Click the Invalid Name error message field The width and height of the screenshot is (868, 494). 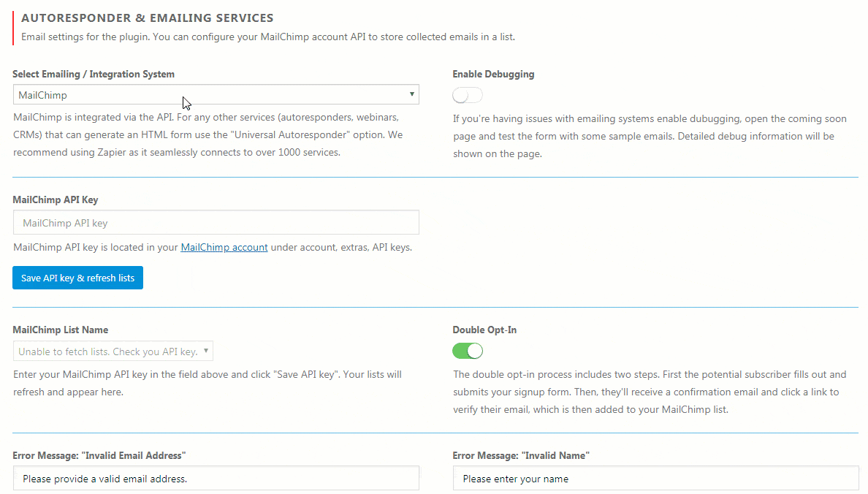coord(655,479)
